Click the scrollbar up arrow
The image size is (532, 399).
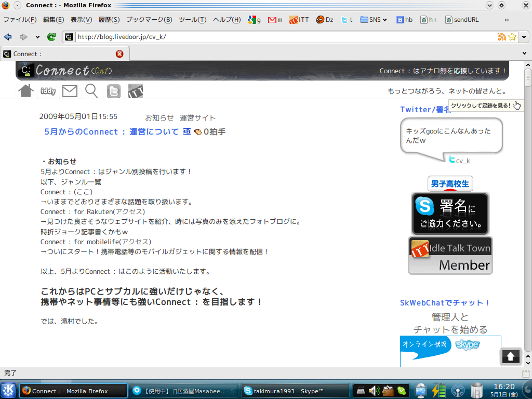click(528, 64)
